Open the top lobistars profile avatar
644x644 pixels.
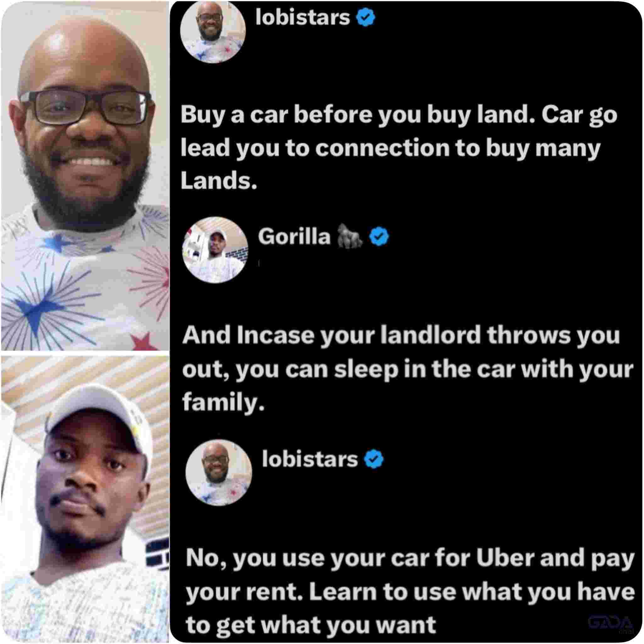pyautogui.click(x=213, y=32)
